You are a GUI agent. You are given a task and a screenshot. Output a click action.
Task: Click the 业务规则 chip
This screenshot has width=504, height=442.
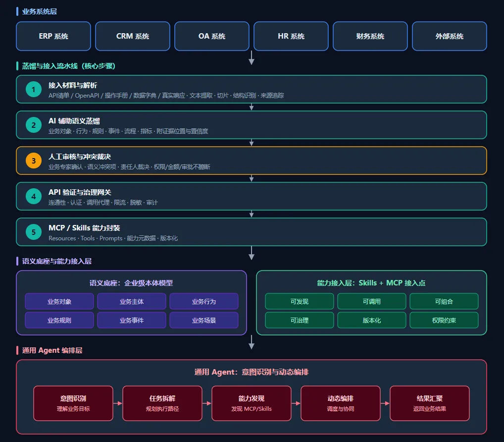click(x=59, y=320)
